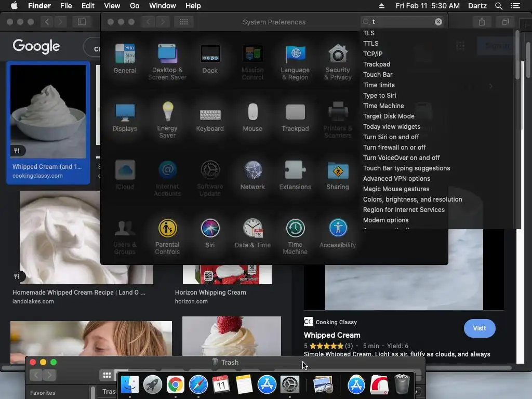Open Spotlight search in menu bar
The height and width of the screenshot is (399, 532).
(498, 6)
